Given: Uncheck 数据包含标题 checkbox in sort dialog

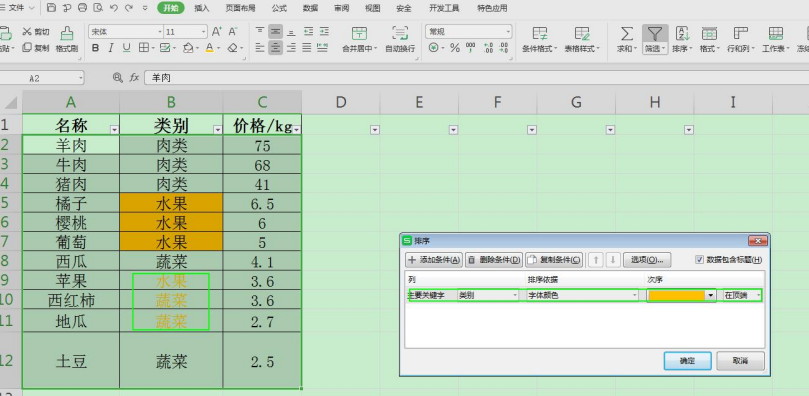Looking at the screenshot, I should click(x=700, y=260).
